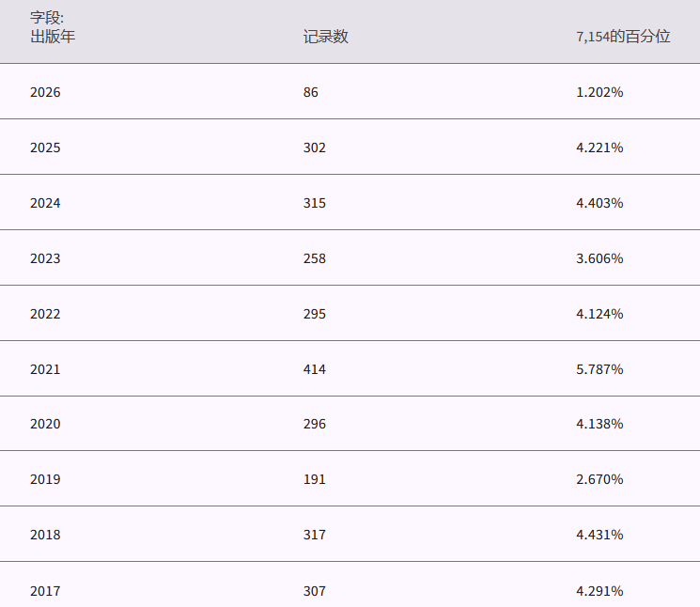700x607 pixels.
Task: Select the 2022 year cell
Action: [45, 314]
